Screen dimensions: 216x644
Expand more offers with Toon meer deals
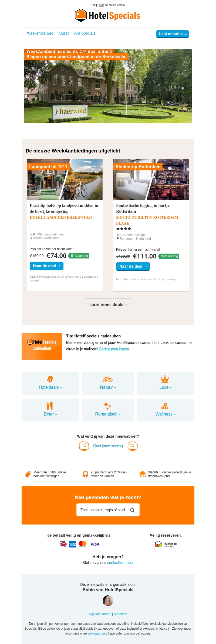[108, 305]
